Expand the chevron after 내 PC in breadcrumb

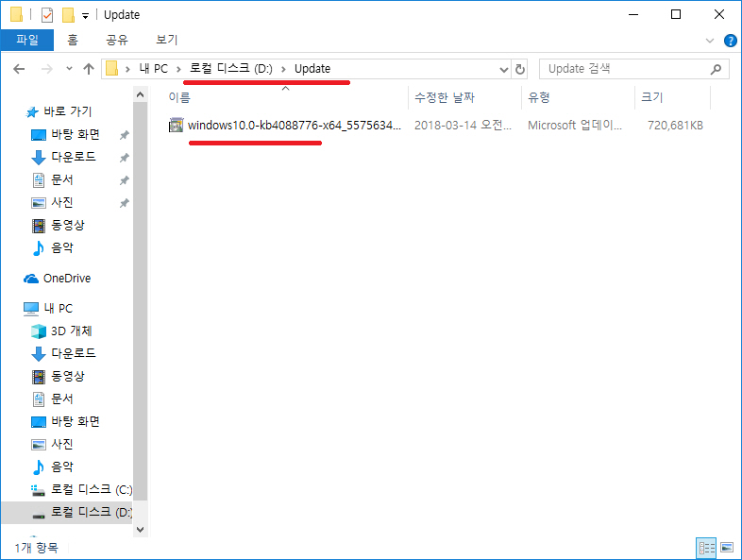[x=178, y=69]
